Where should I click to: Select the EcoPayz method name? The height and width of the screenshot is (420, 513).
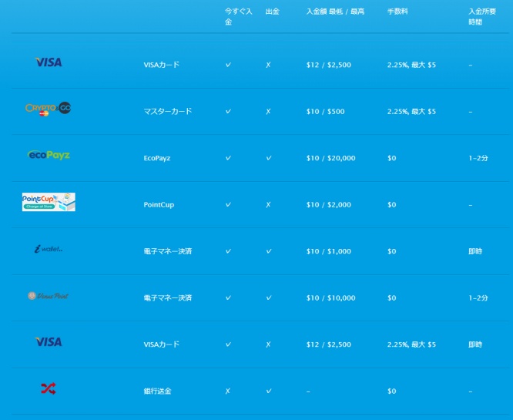(x=157, y=158)
